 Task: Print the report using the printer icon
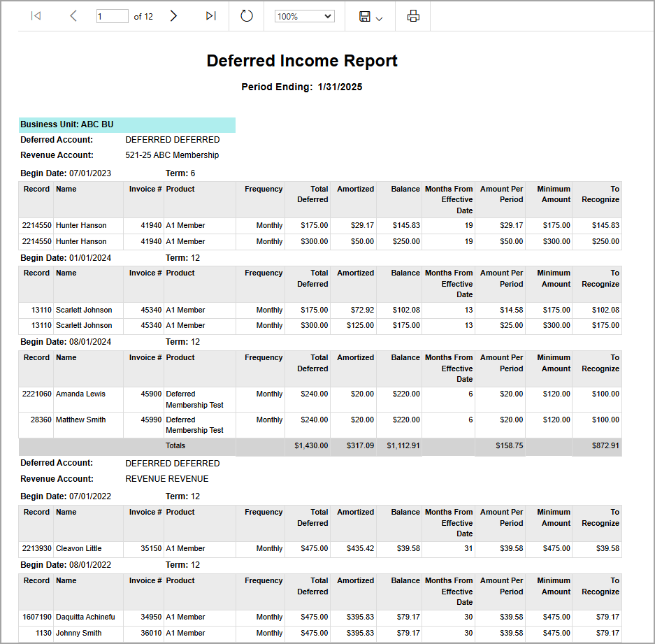coord(413,16)
